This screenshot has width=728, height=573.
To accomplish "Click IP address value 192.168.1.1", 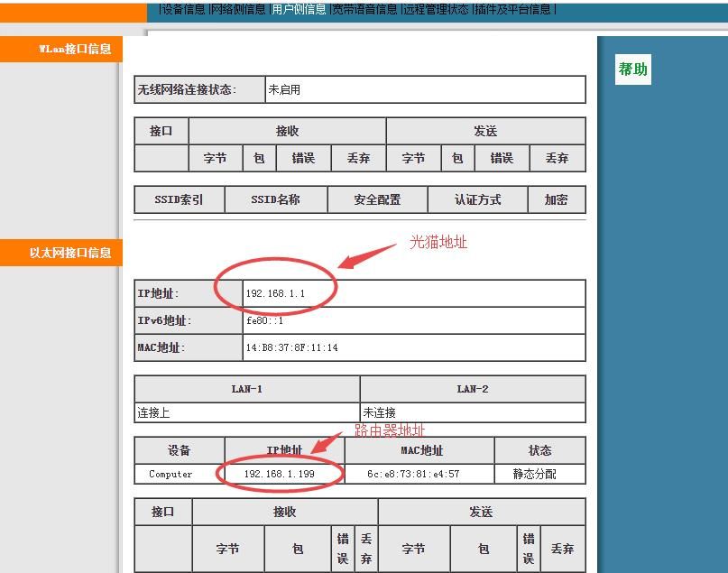I will (x=414, y=293).
